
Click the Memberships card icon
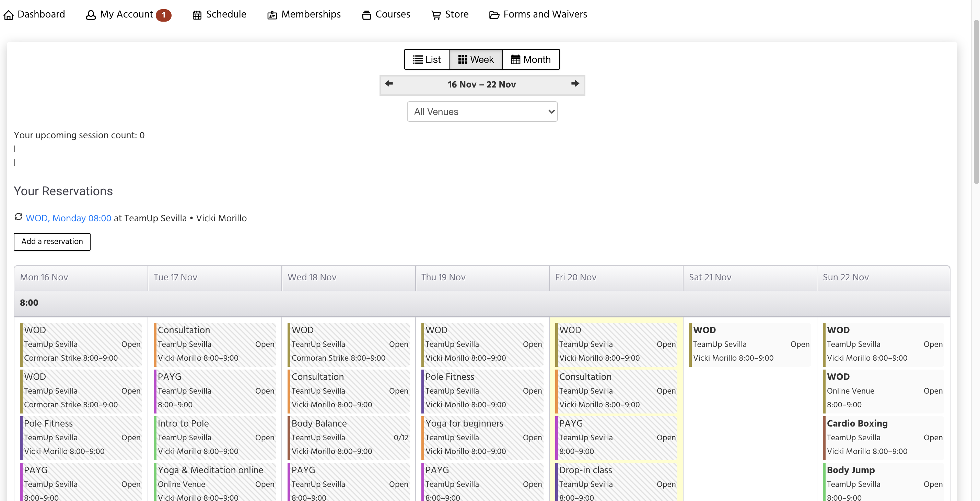click(272, 15)
